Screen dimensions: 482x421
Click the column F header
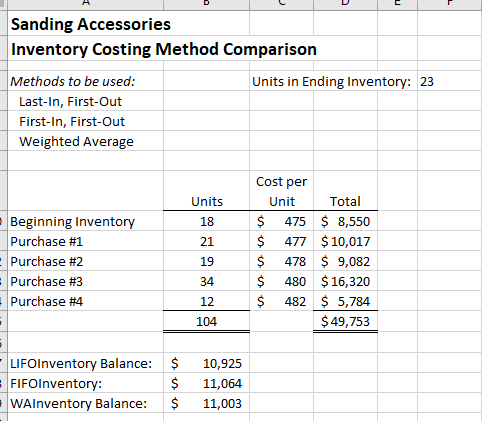click(450, 4)
